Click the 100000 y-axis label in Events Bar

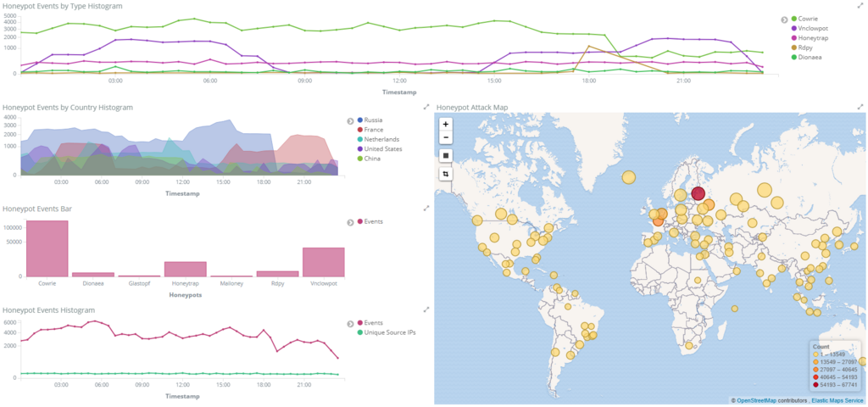pos(12,227)
